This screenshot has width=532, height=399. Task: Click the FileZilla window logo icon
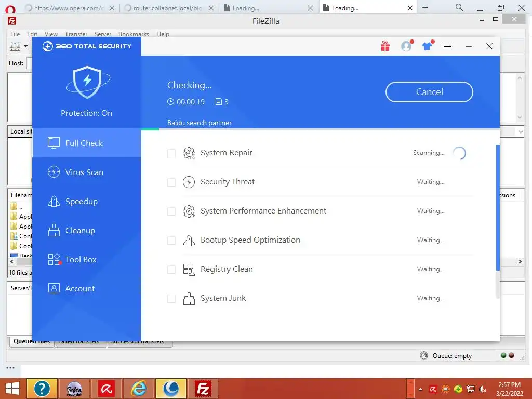12,21
